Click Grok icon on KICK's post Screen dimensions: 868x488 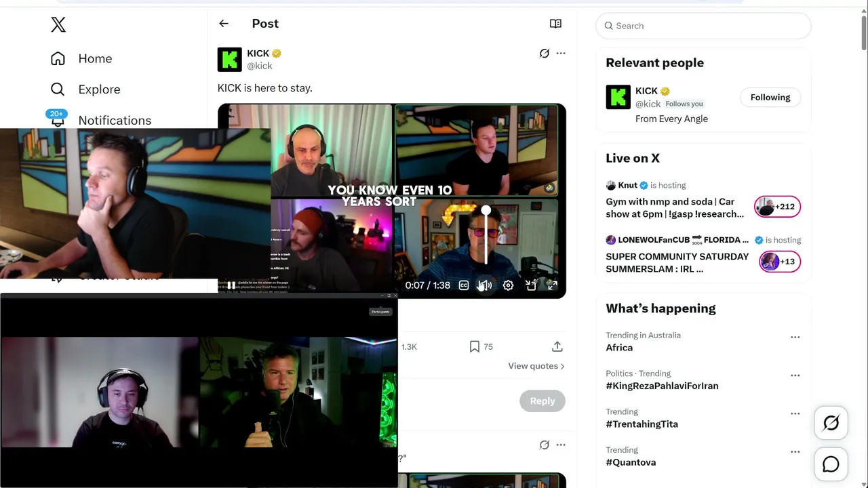(x=544, y=54)
